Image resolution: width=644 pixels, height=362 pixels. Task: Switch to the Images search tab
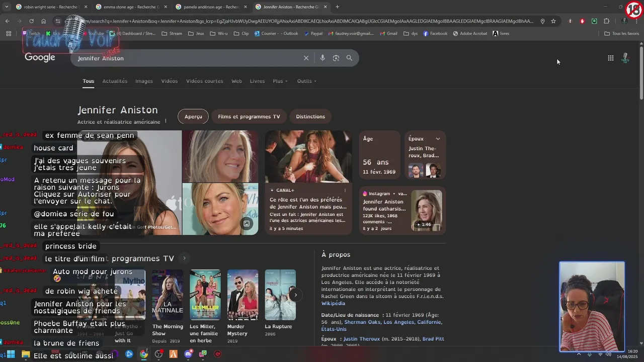pos(144,81)
